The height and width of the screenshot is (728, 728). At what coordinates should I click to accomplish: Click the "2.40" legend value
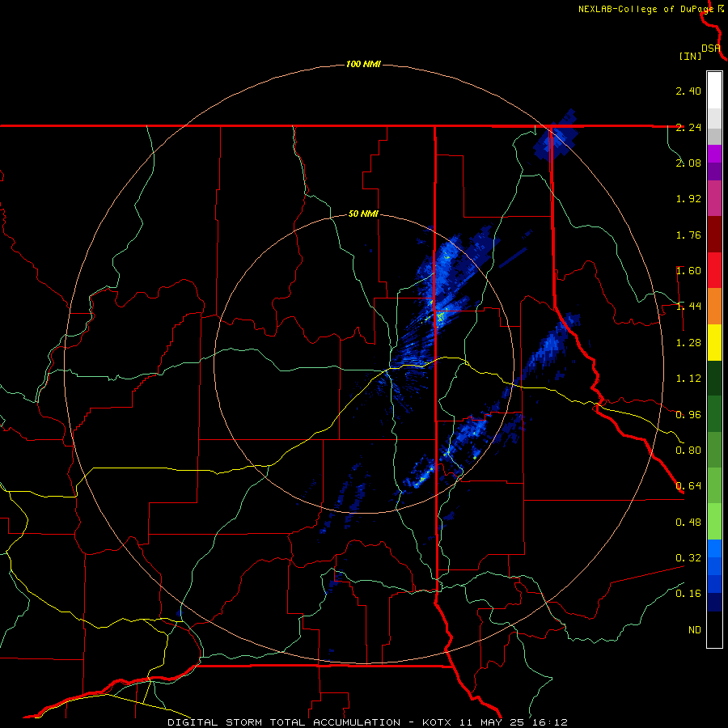688,91
